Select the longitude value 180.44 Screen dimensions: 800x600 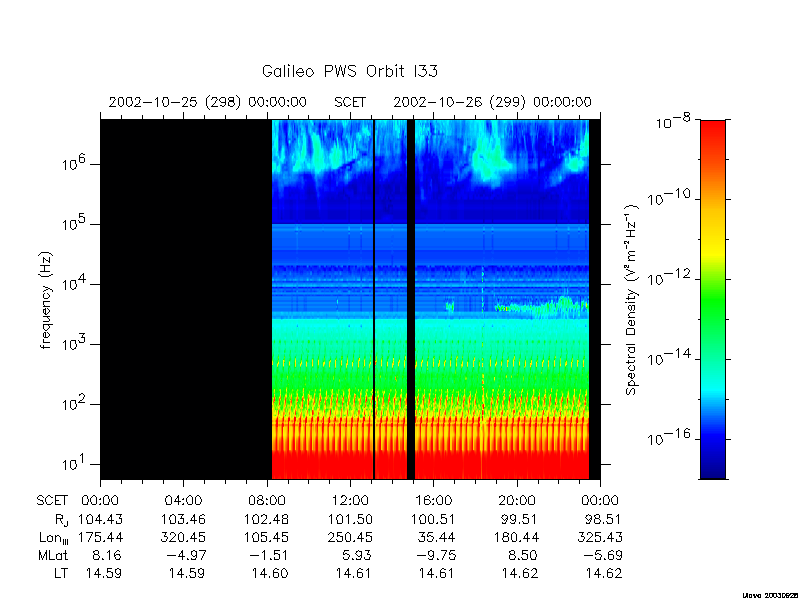click(517, 537)
